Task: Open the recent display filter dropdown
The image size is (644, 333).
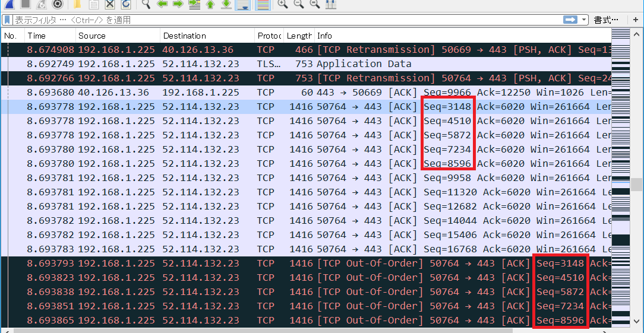Action: coord(584,20)
